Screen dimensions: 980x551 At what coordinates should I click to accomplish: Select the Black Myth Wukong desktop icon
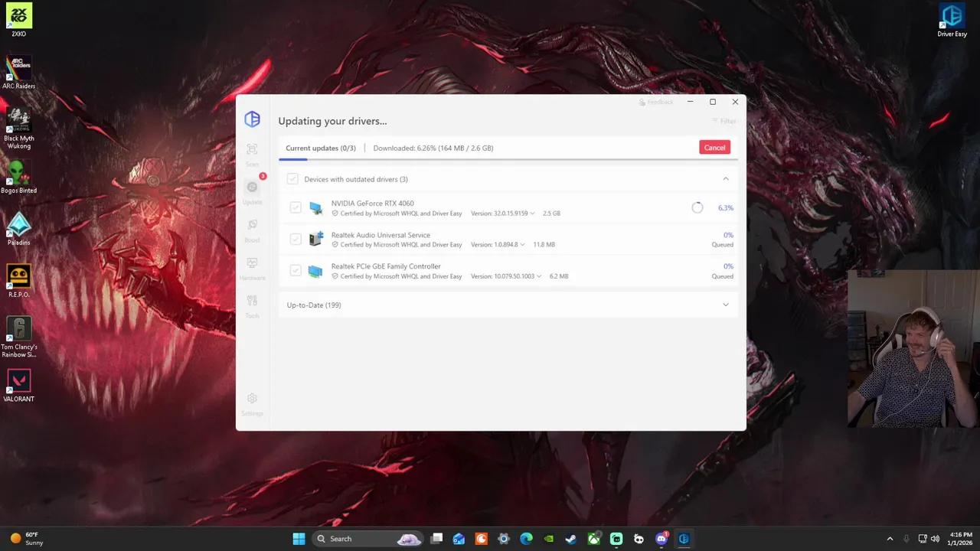tap(18, 127)
